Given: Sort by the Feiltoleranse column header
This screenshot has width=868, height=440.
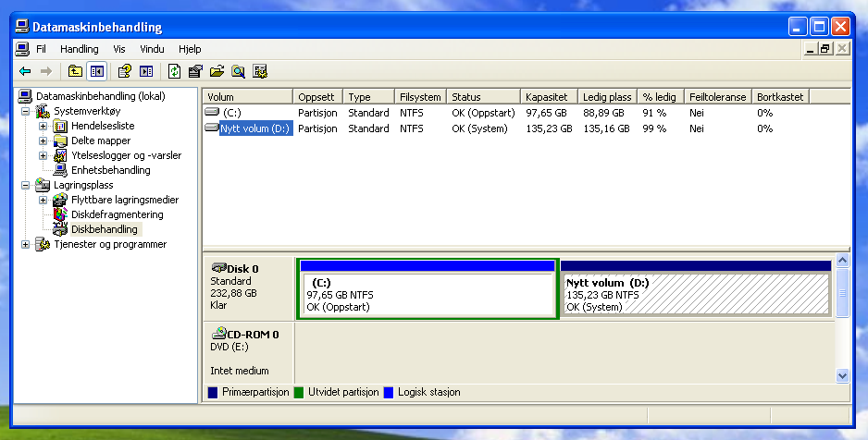Looking at the screenshot, I should click(x=717, y=97).
